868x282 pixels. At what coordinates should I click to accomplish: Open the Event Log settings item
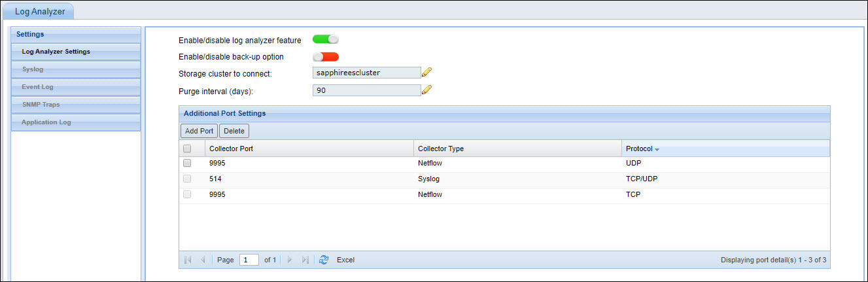(x=76, y=87)
